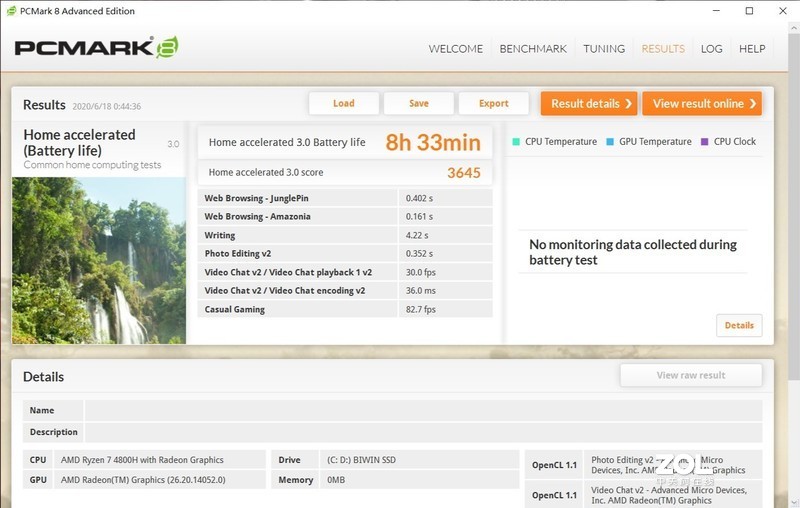Click View raw result button
This screenshot has width=800, height=508.
coord(691,375)
